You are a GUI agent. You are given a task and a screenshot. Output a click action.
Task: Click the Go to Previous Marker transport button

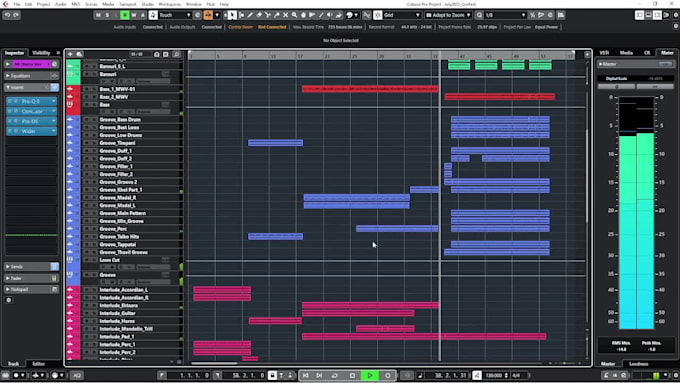pyautogui.click(x=305, y=375)
